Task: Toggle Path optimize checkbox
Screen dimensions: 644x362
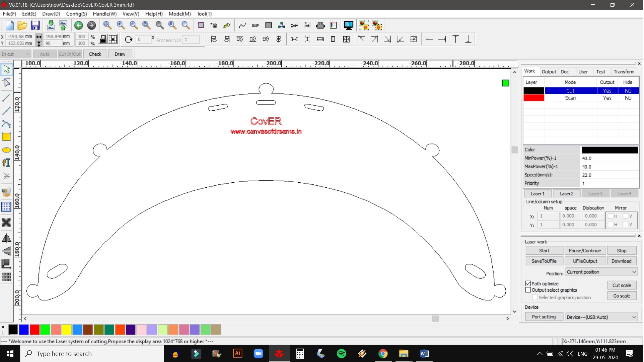Action: 528,284
